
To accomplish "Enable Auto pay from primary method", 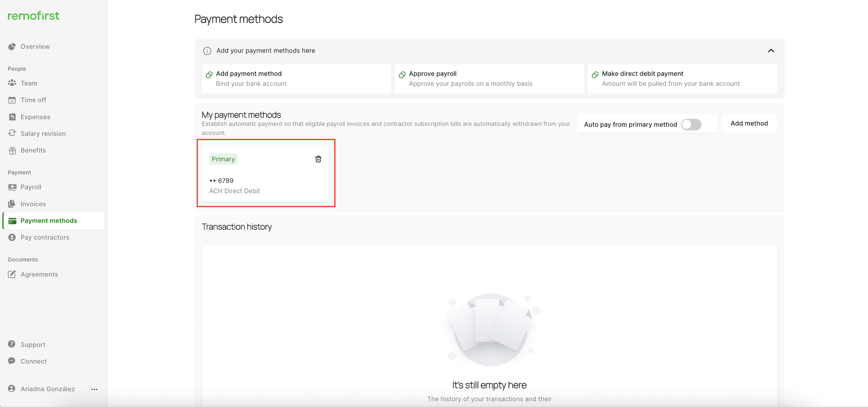I will pos(692,124).
